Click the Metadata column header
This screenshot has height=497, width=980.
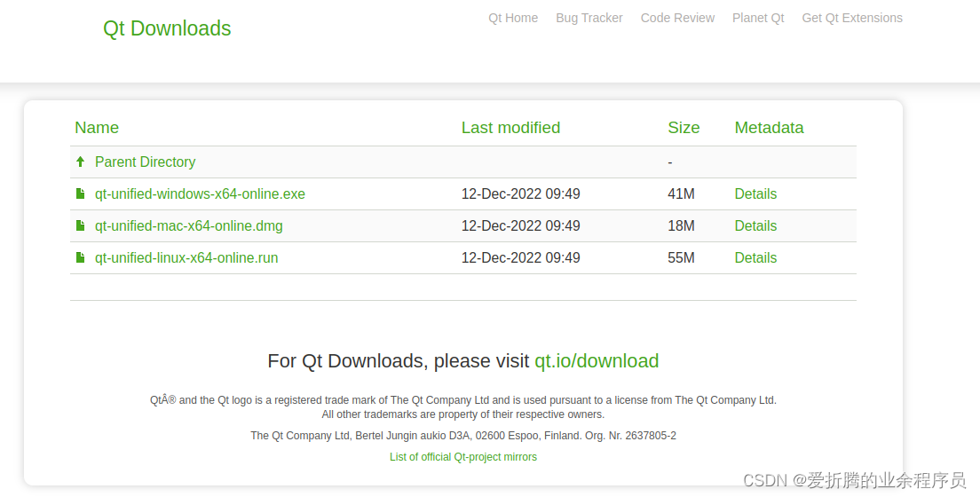click(769, 128)
